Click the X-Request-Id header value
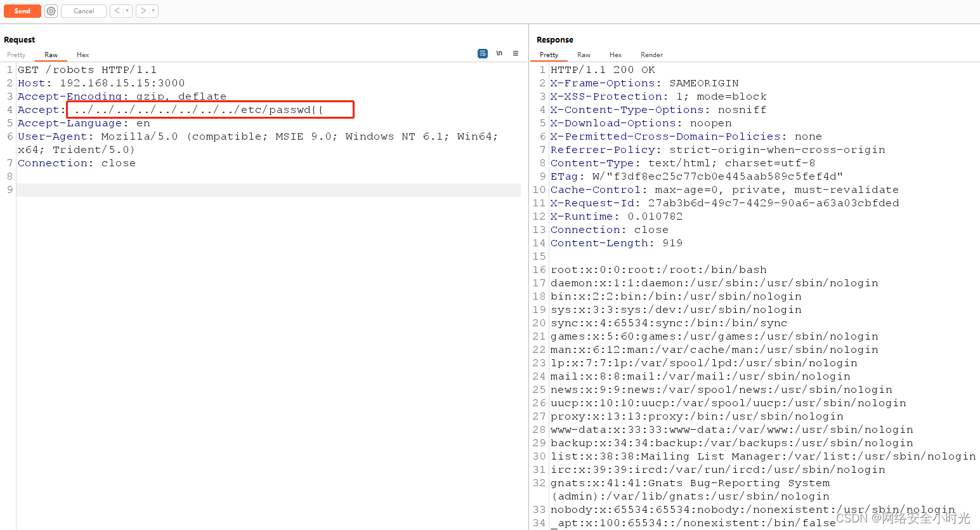 [x=774, y=203]
